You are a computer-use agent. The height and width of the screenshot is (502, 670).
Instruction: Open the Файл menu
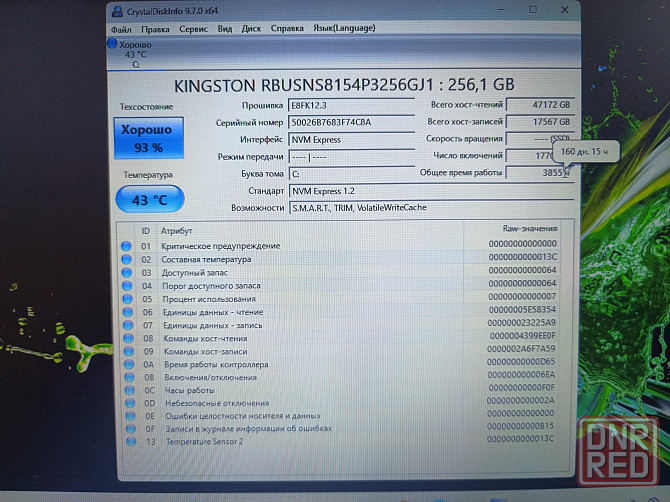pyautogui.click(x=121, y=30)
